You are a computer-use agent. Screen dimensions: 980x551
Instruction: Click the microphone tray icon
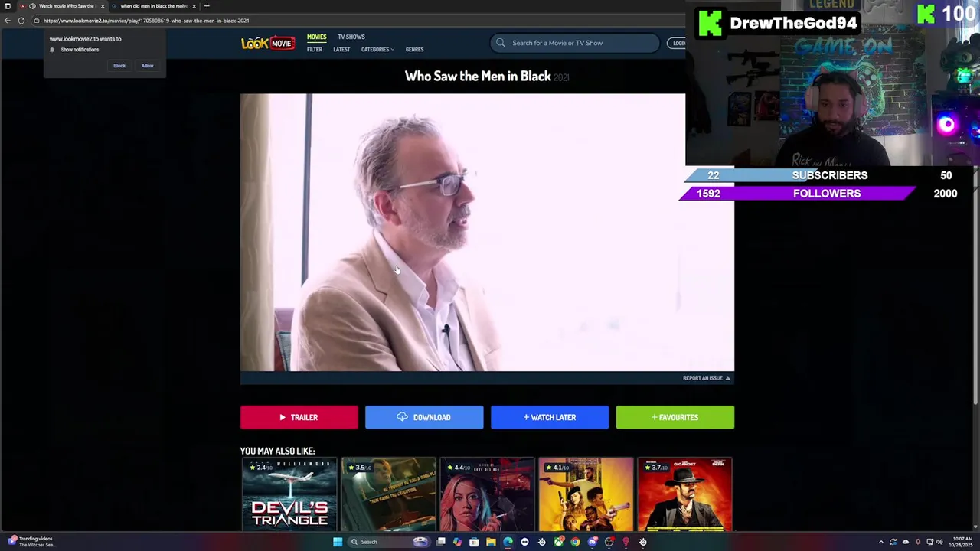(x=918, y=542)
